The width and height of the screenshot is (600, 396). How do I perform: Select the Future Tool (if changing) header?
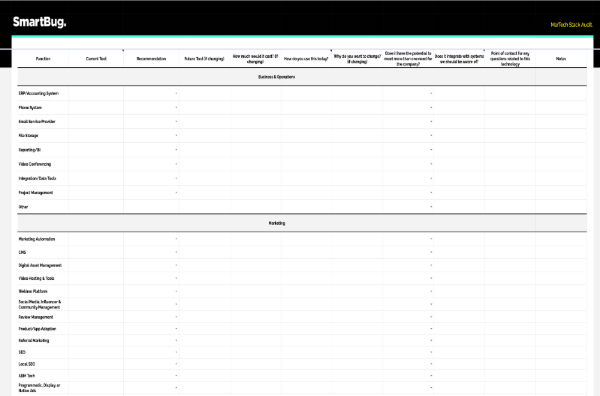[x=204, y=59]
